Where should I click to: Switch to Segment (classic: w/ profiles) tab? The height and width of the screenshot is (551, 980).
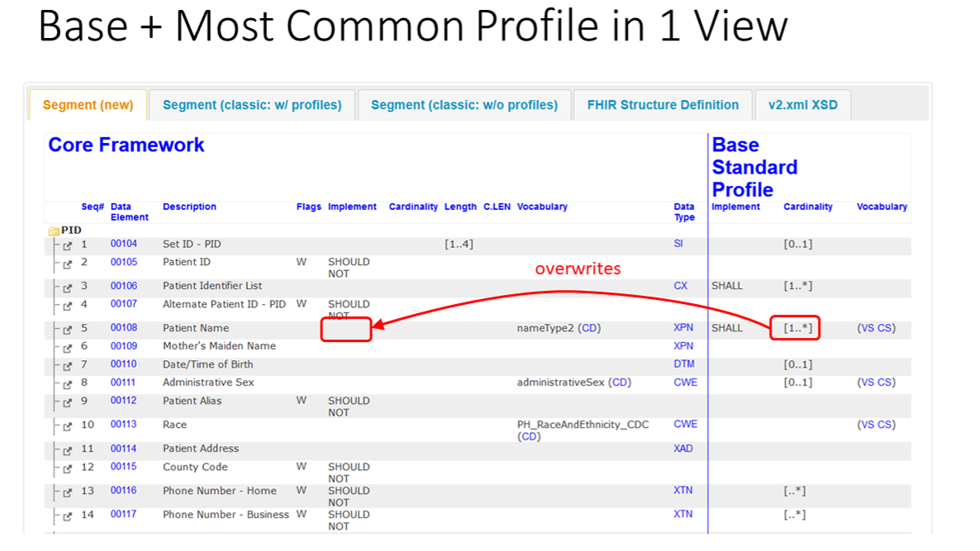tap(252, 105)
